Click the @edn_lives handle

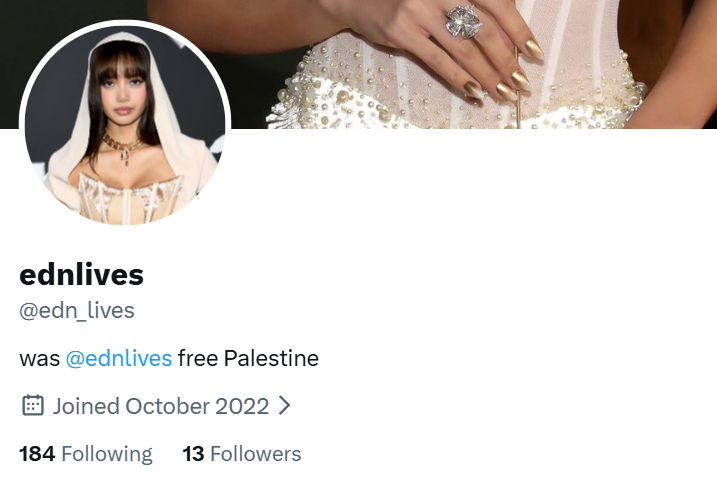click(x=77, y=310)
